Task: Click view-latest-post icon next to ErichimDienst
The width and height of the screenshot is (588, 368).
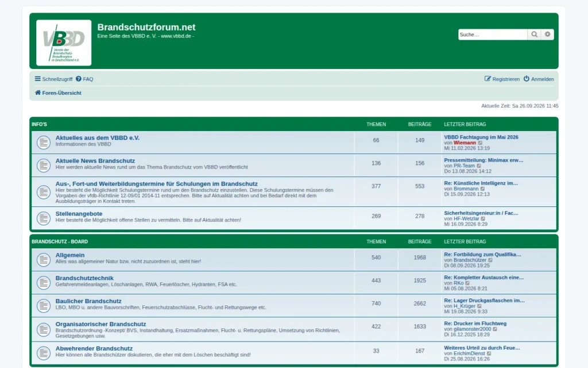Action: 489,354
